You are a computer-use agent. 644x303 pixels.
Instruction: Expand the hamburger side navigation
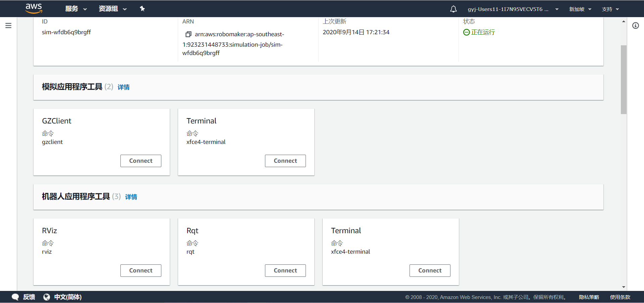point(8,26)
